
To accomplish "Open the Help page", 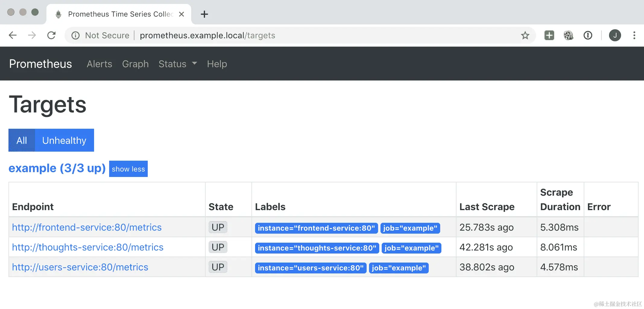I will tap(217, 64).
